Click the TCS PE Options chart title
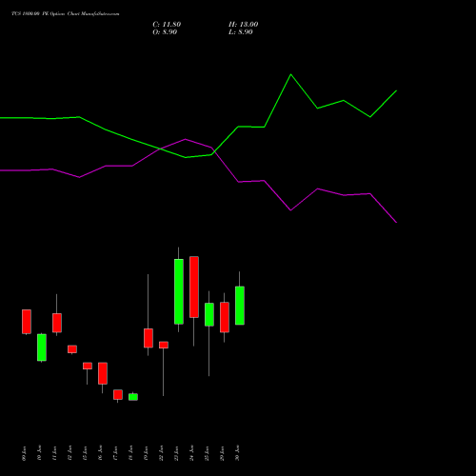Screen dimensions: 476x476 tap(66, 14)
